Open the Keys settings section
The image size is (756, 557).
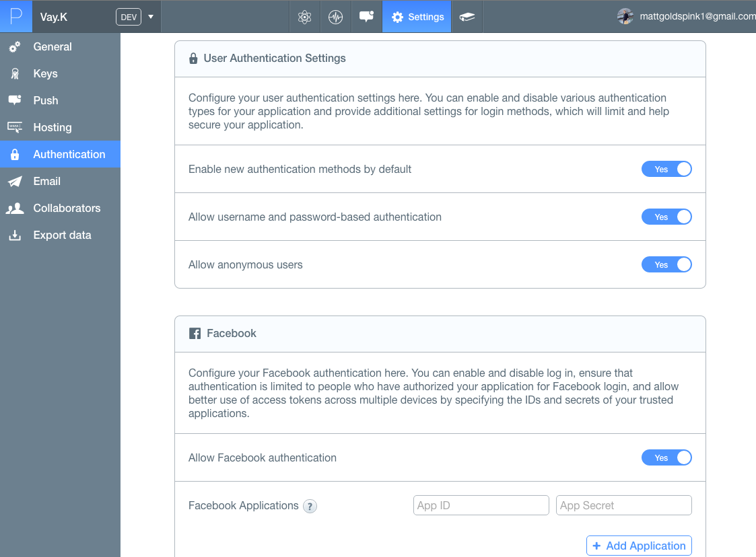tap(45, 74)
